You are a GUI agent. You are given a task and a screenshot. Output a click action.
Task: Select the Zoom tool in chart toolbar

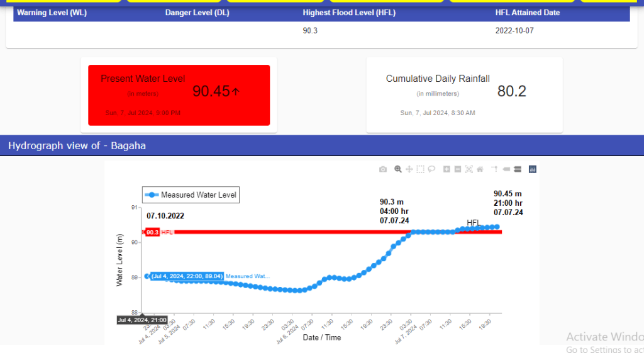point(398,169)
